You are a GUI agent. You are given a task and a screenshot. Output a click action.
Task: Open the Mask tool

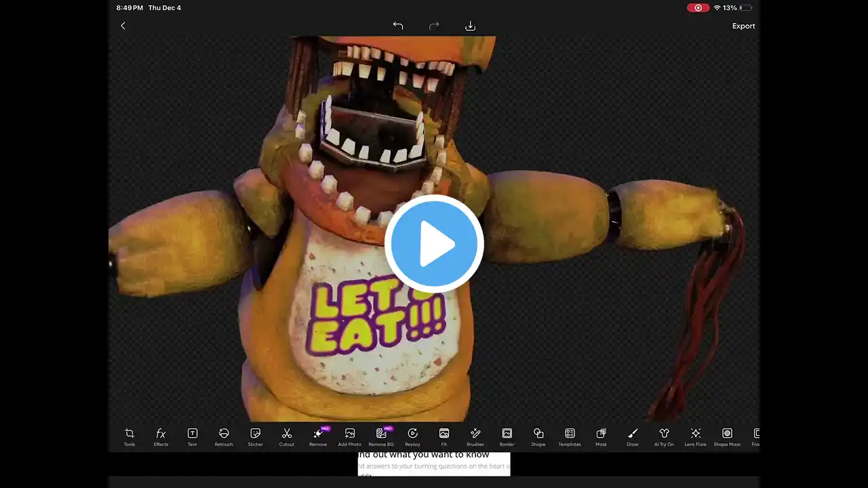601,436
